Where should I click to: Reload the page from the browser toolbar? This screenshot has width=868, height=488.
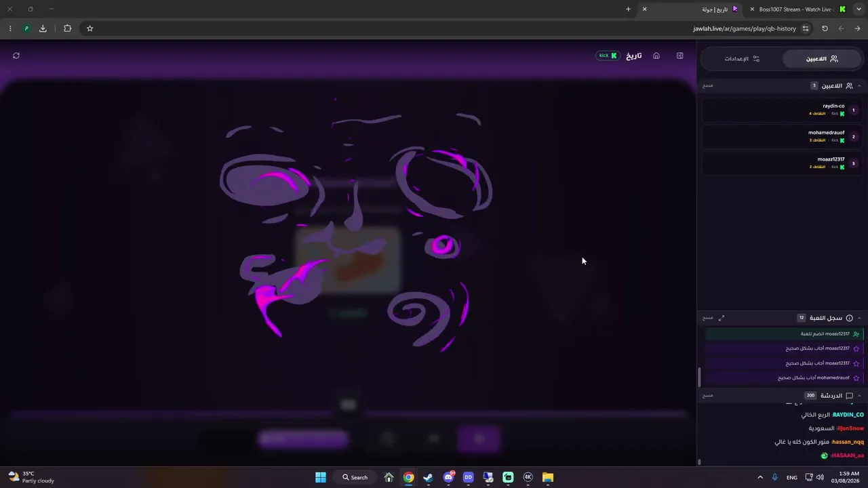coord(825,28)
